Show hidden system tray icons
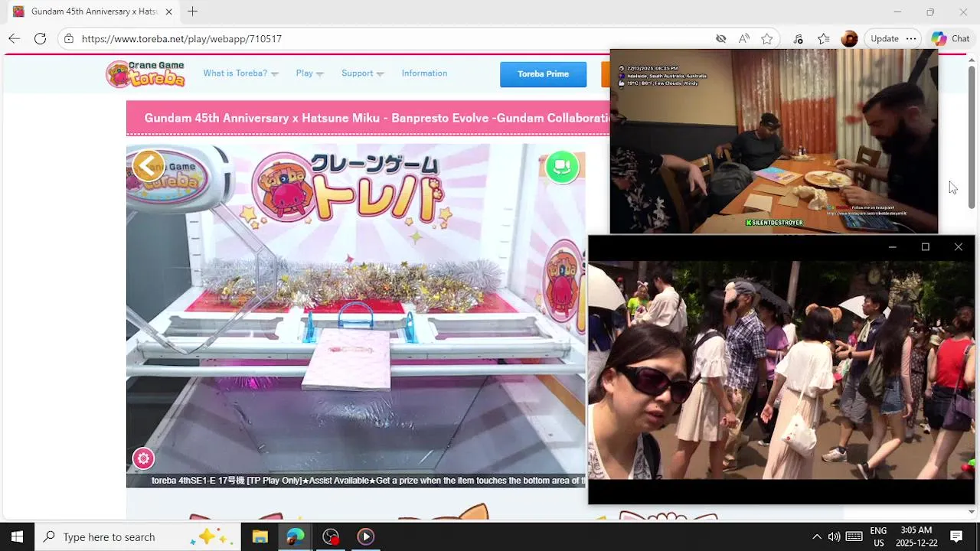980x551 pixels. point(816,536)
